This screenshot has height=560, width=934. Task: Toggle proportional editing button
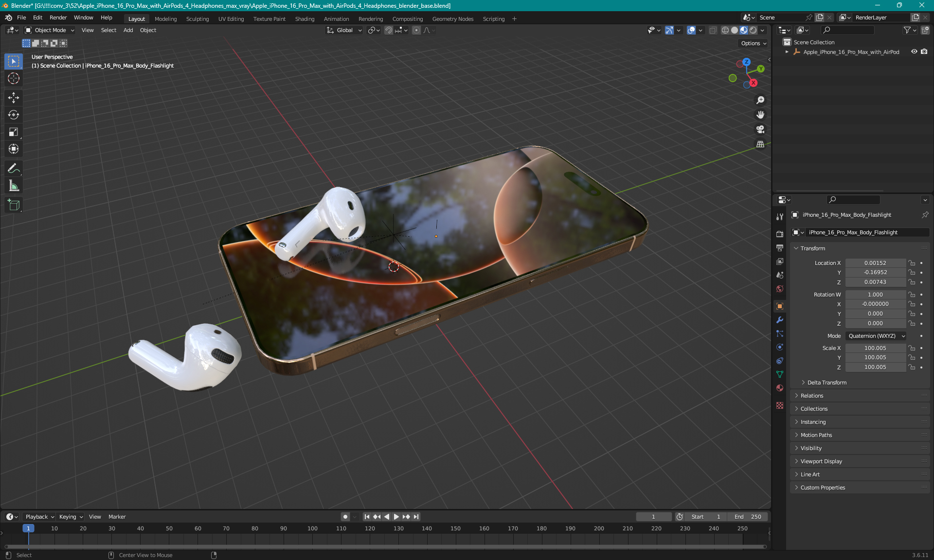pyautogui.click(x=416, y=30)
